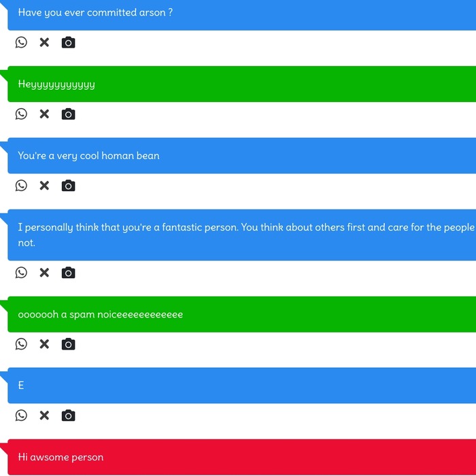Click camera icon below 'fantastic person' message
Image resolution: width=476 pixels, height=476 pixels.
pyautogui.click(x=68, y=273)
